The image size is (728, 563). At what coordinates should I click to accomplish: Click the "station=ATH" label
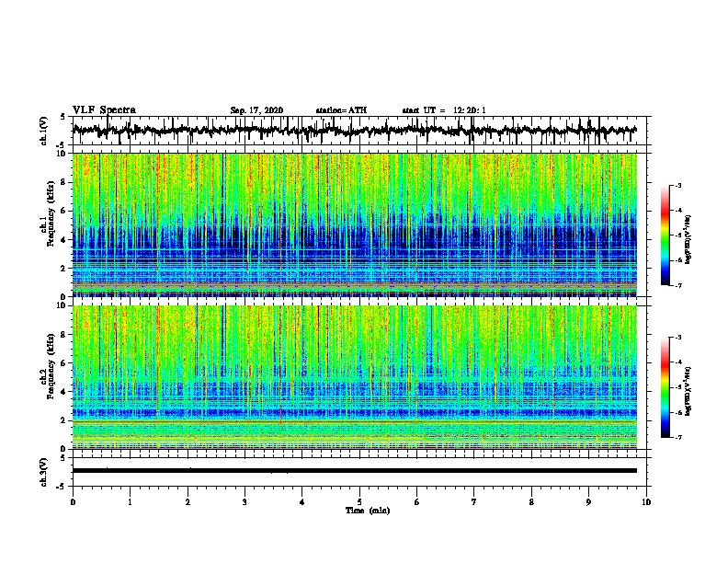(341, 110)
